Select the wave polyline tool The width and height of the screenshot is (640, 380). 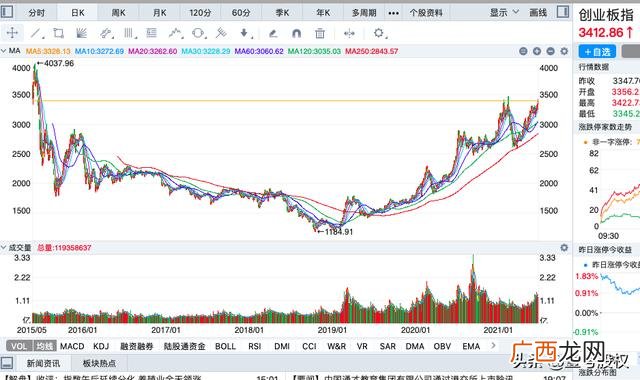[176, 33]
